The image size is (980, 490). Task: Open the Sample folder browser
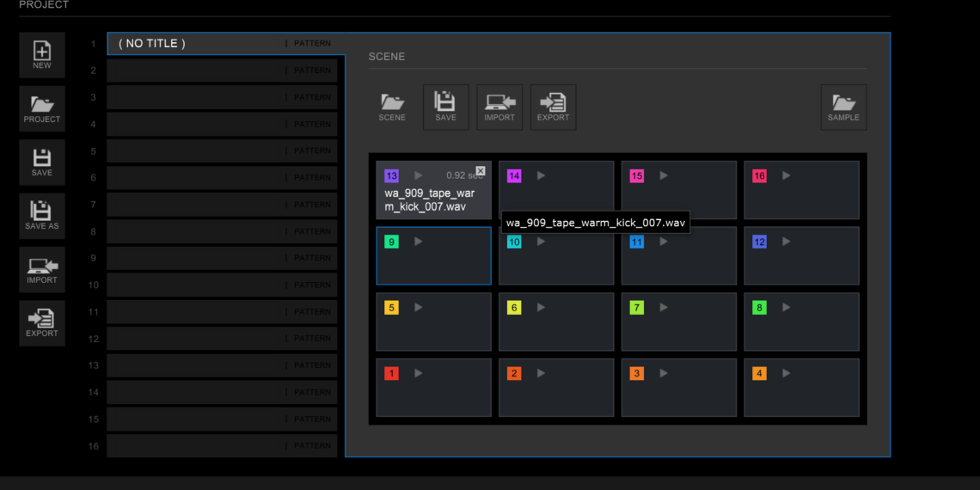843,107
